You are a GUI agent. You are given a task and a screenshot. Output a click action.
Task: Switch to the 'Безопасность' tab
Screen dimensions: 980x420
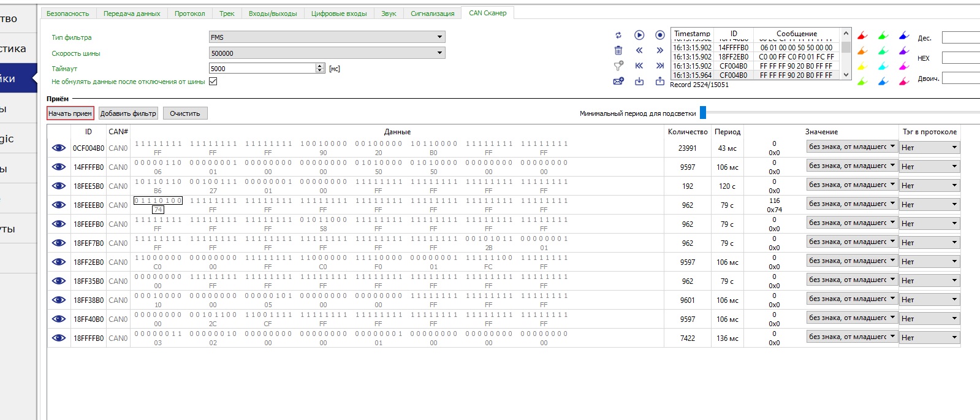[x=68, y=13]
